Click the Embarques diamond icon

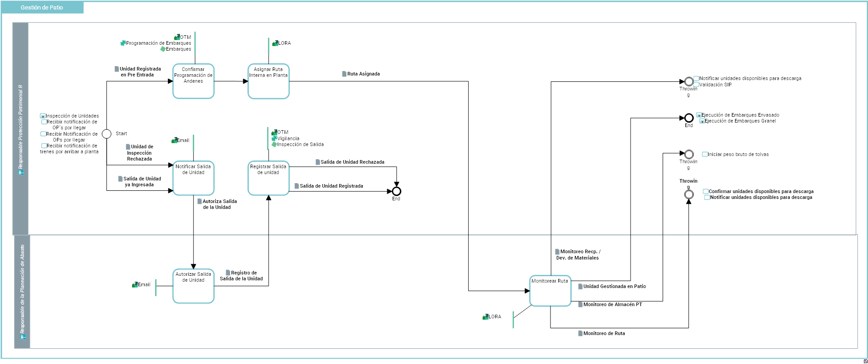tap(163, 49)
